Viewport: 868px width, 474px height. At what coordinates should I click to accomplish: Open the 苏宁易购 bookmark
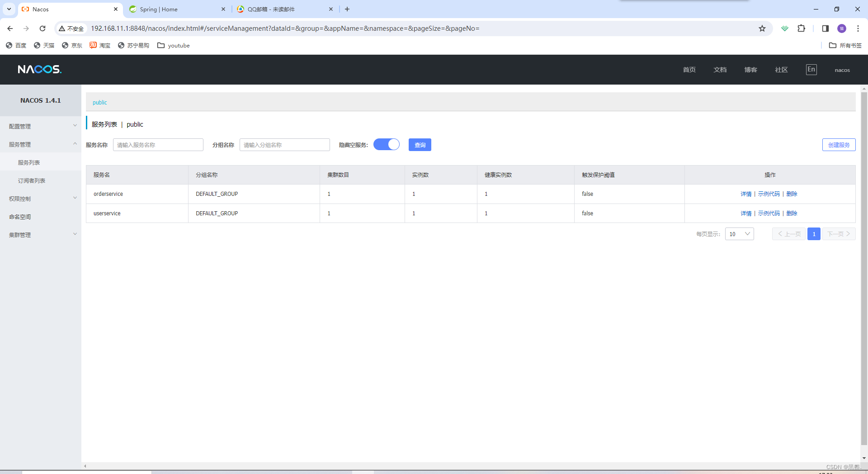tap(133, 45)
